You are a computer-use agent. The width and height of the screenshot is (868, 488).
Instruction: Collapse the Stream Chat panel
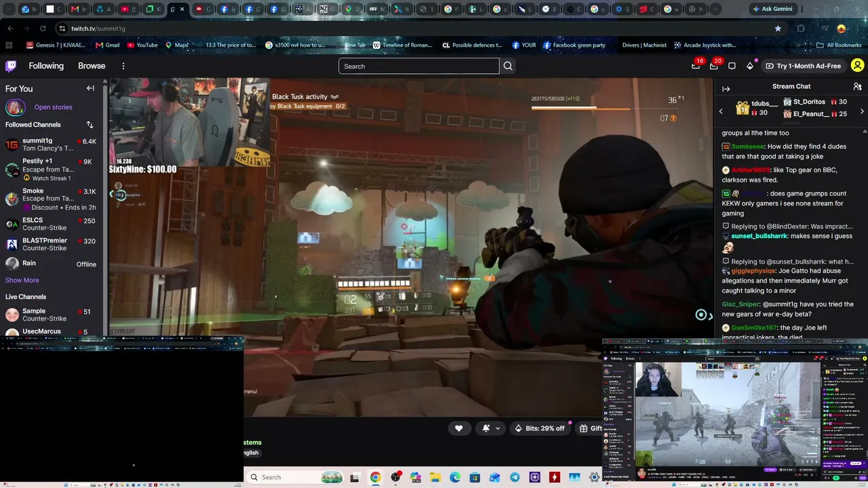pyautogui.click(x=726, y=89)
